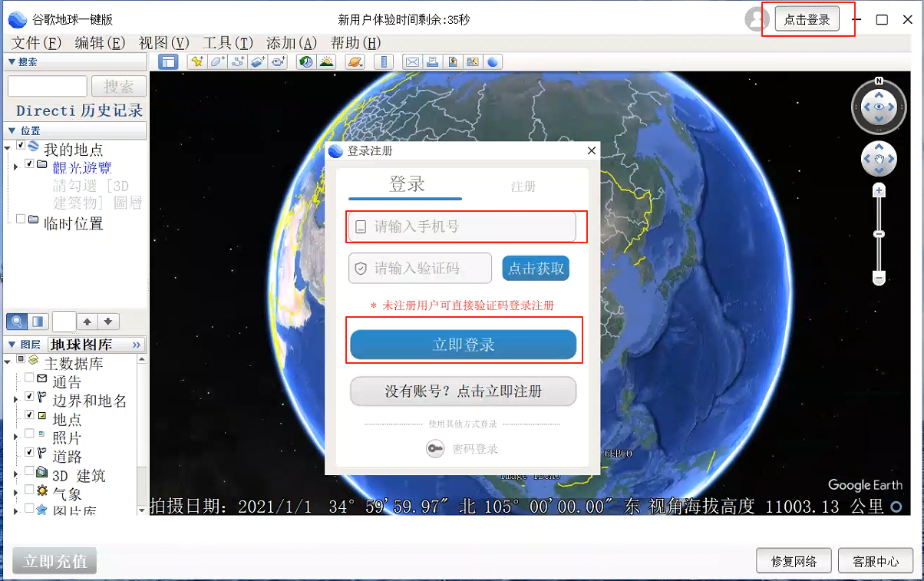The width and height of the screenshot is (924, 581).
Task: Enable the 气象 layer checkbox
Action: (x=29, y=490)
